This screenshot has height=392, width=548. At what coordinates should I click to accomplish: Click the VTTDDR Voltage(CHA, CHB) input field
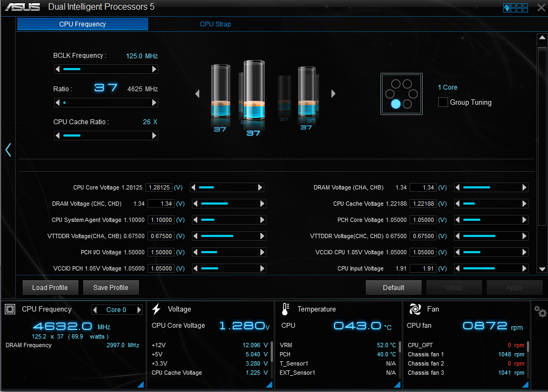[161, 236]
